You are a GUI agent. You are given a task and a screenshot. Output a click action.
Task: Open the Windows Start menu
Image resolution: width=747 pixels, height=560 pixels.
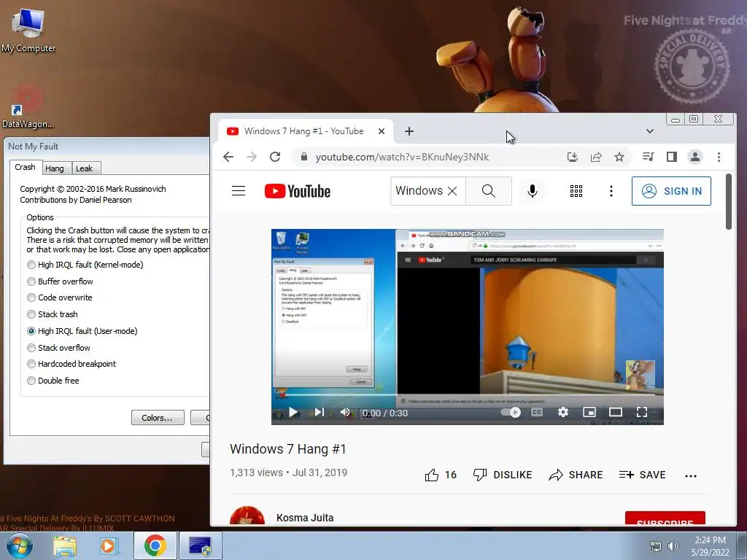(20, 545)
